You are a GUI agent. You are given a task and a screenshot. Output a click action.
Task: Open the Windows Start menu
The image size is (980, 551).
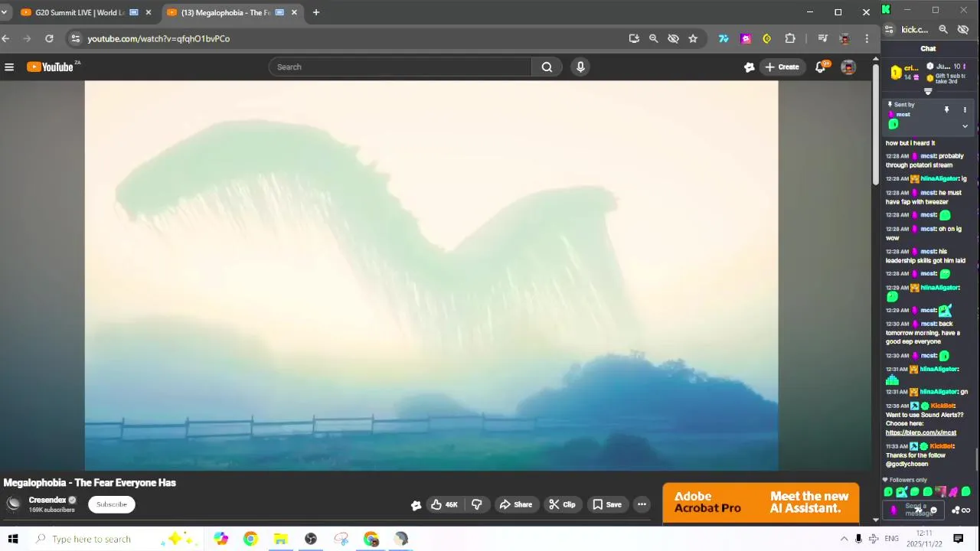click(x=13, y=539)
